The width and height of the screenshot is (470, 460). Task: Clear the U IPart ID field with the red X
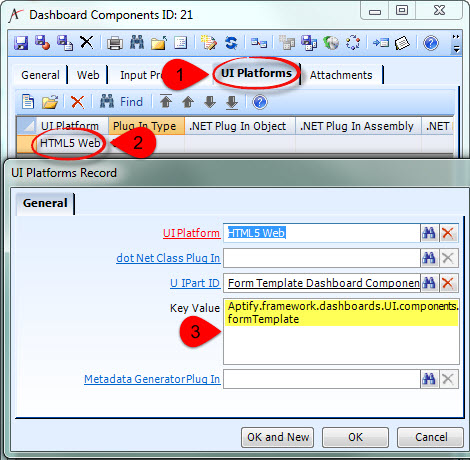(x=448, y=283)
